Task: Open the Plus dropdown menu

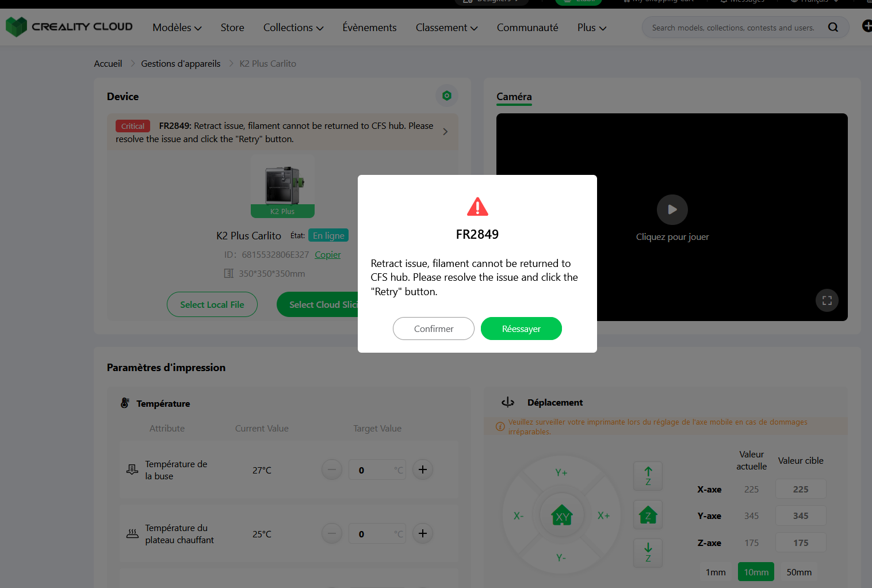Action: [592, 27]
